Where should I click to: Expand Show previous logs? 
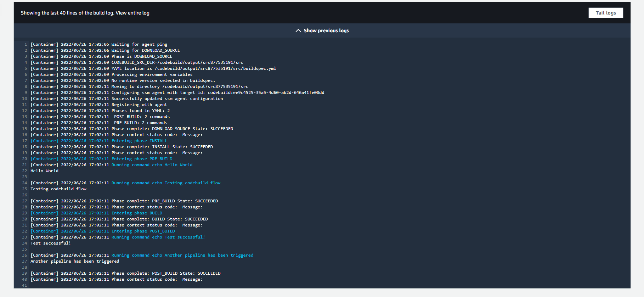326,30
